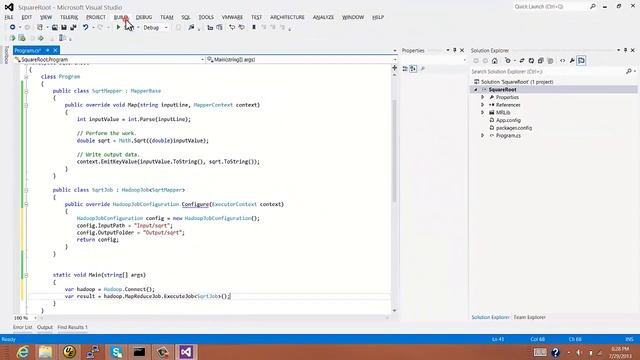The image size is (640, 360).
Task: Select packages.config in Solution Explorer
Action: point(514,128)
